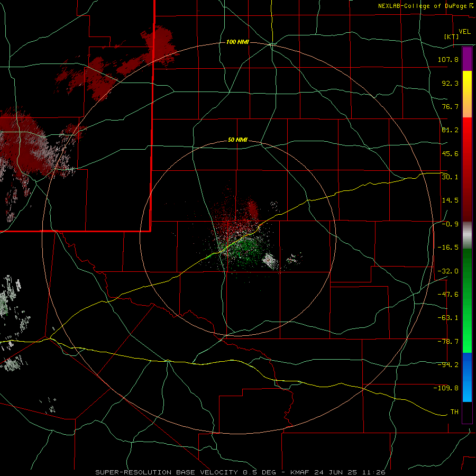476x476 pixels.
Task: Click the VEL legend heading
Action: pyautogui.click(x=464, y=32)
